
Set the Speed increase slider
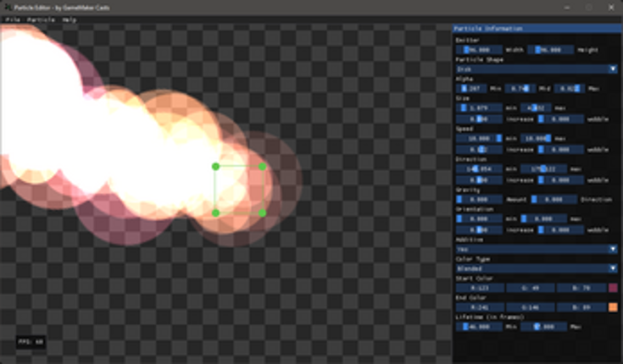(x=479, y=150)
